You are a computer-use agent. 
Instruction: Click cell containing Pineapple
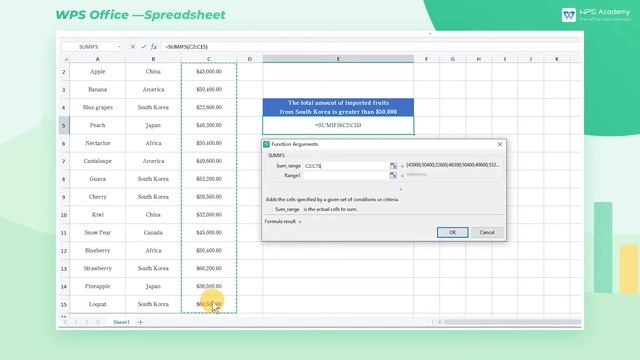click(x=98, y=287)
